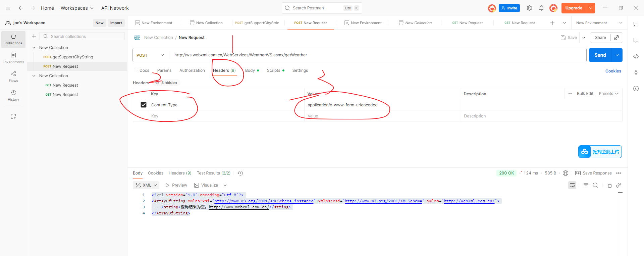This screenshot has height=256, width=644.
Task: Open the Send options arrow
Action: pos(617,55)
